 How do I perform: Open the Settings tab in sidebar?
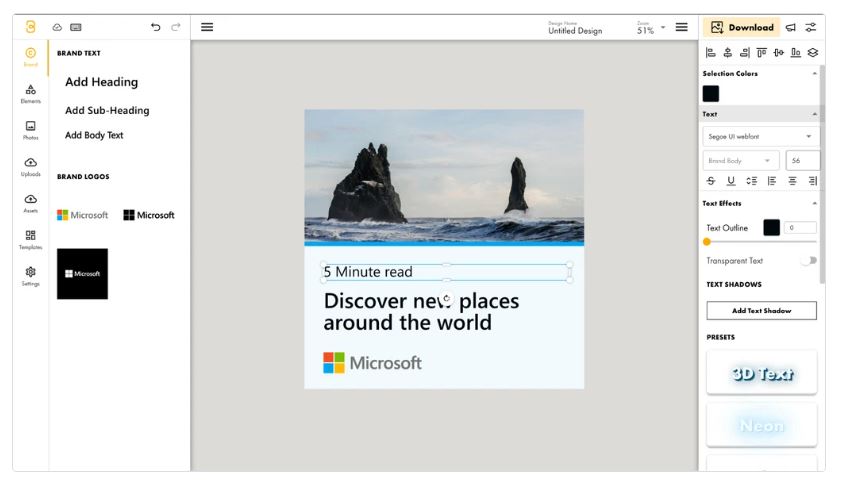point(31,276)
